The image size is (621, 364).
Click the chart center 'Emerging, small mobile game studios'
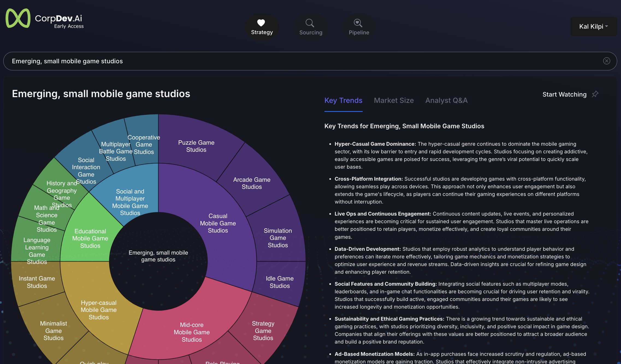tap(158, 256)
